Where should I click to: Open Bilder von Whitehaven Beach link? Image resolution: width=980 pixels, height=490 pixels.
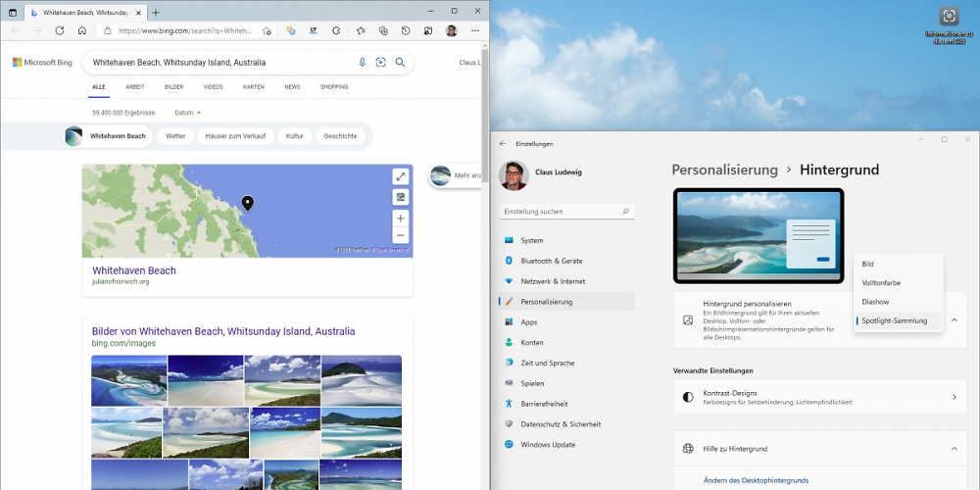[x=223, y=331]
